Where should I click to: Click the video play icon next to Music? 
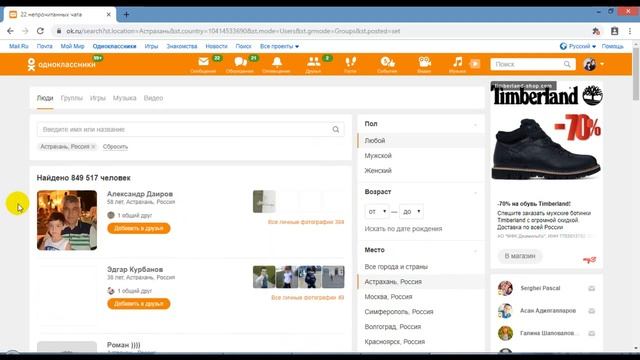coord(475,64)
